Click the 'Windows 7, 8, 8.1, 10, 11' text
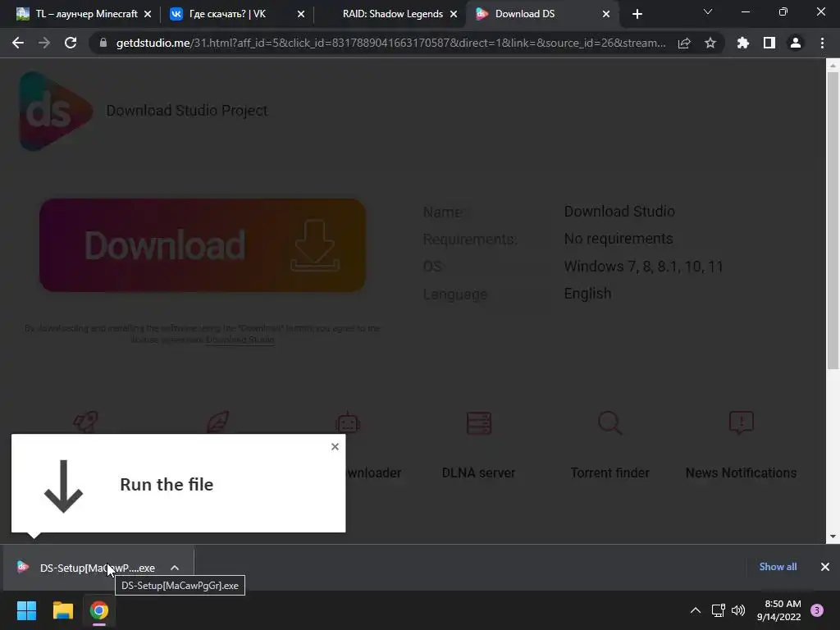840x630 pixels. pos(643,267)
